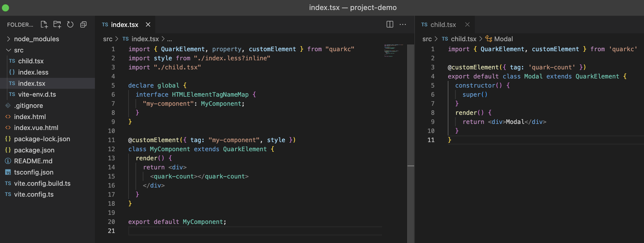Open README.md in the explorer
This screenshot has width=644, height=243.
47,161
